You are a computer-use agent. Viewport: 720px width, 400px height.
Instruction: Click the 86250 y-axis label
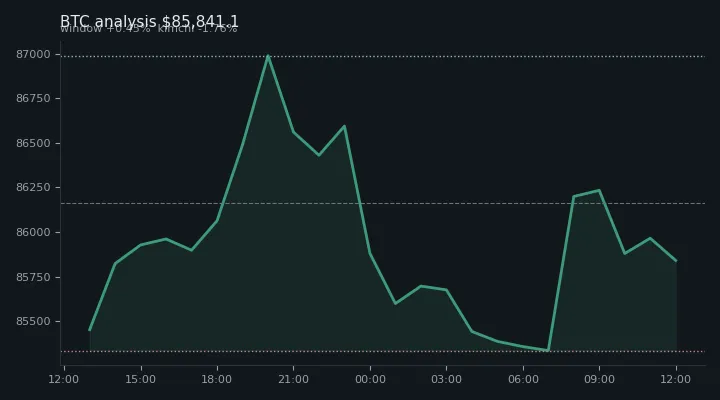(33, 187)
